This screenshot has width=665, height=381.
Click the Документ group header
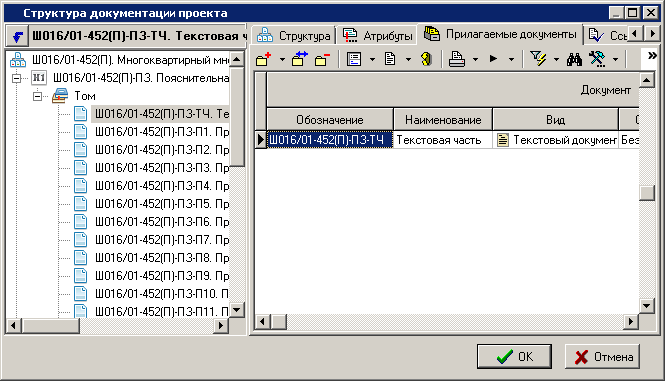(x=453, y=90)
